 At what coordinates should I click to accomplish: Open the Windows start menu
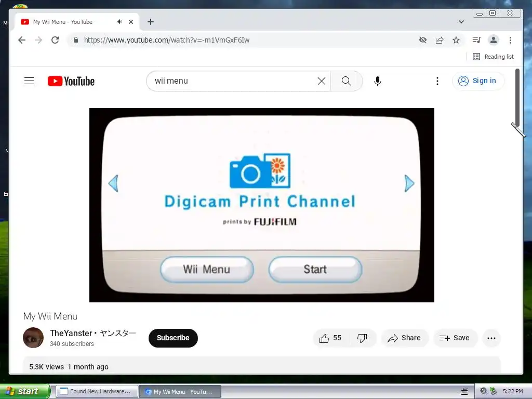pyautogui.click(x=24, y=391)
